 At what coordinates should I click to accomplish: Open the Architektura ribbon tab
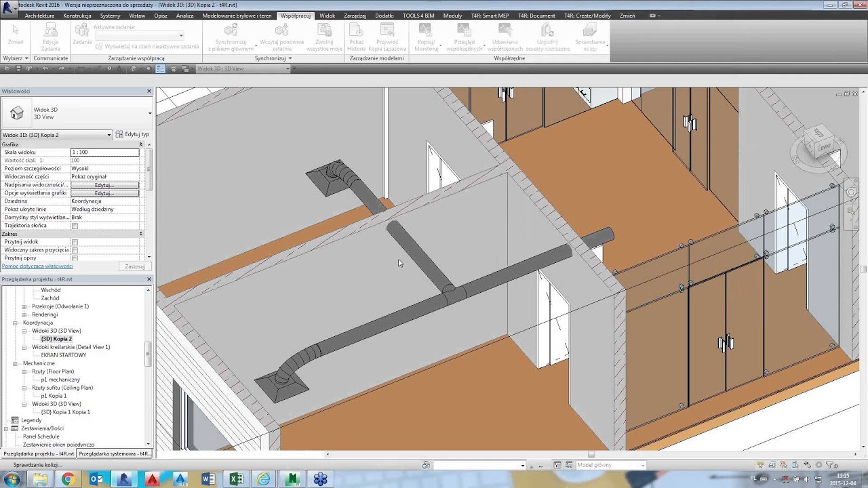[x=39, y=16]
